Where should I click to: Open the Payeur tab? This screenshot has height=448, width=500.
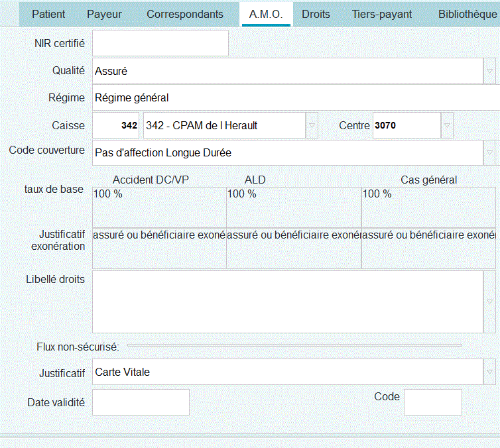click(104, 14)
